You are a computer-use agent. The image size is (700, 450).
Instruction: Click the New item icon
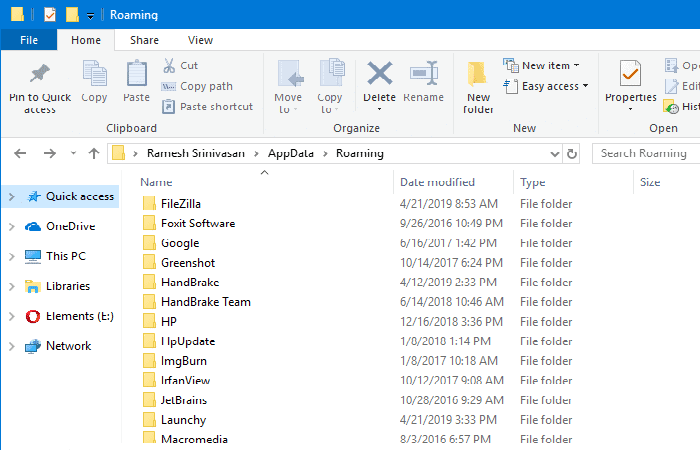(x=511, y=66)
